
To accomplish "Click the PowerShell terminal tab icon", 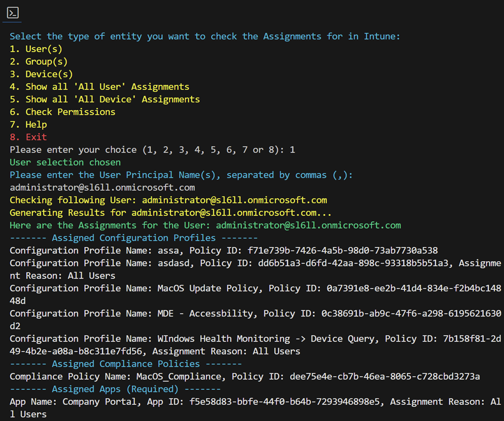I will point(12,12).
